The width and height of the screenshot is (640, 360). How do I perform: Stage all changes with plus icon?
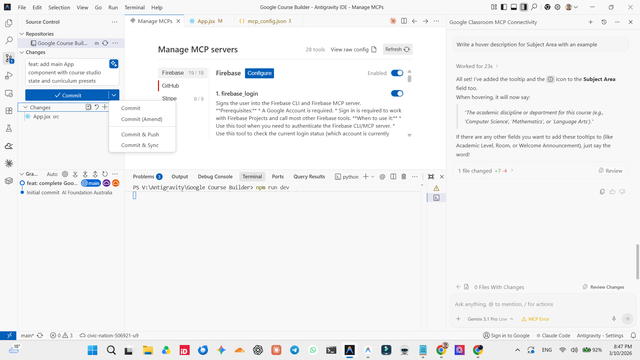105,107
